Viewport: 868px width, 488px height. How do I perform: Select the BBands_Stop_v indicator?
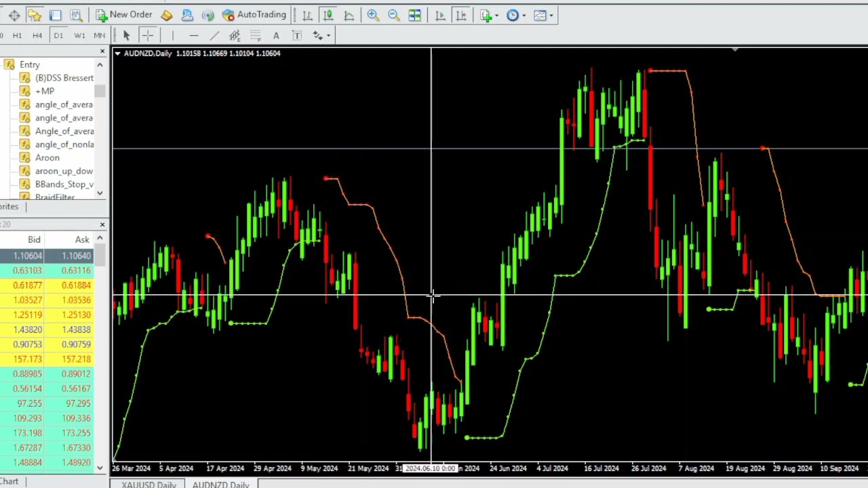coord(64,184)
